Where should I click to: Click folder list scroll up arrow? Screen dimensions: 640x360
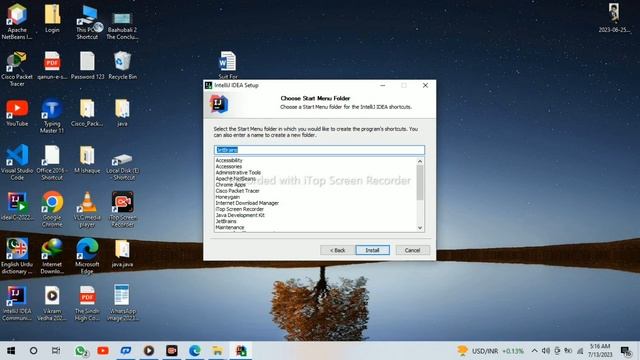point(420,162)
